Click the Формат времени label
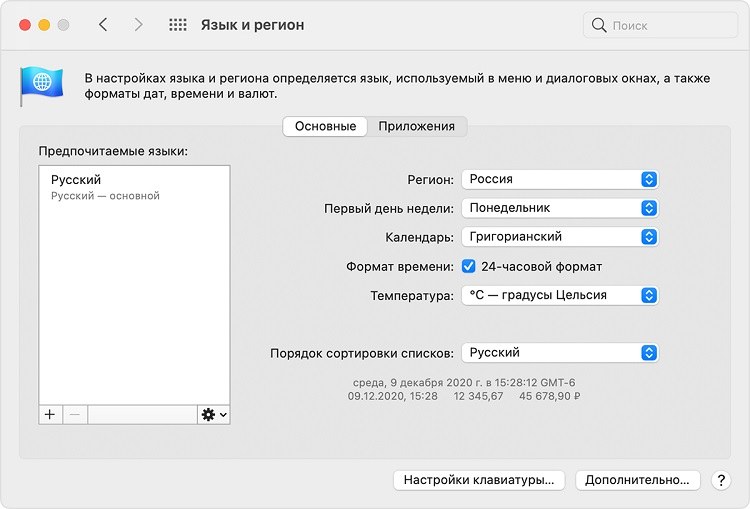Viewport: 750px width, 509px height. coord(400,266)
